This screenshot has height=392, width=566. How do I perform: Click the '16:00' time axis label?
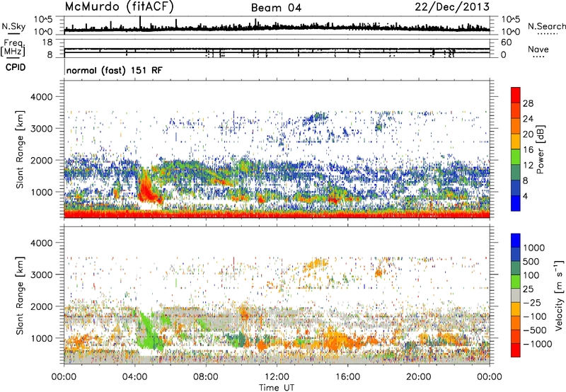pyautogui.click(x=347, y=377)
